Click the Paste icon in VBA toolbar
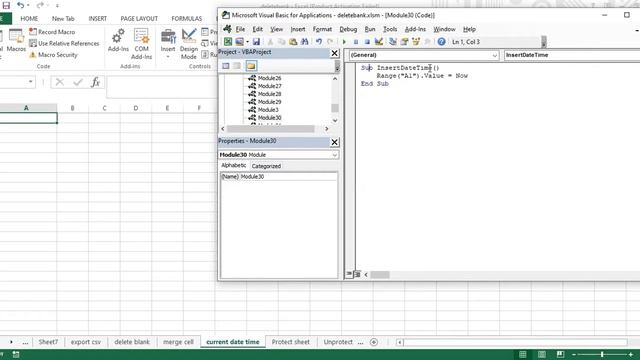Screen dimensions: 640x360 [x=293, y=42]
